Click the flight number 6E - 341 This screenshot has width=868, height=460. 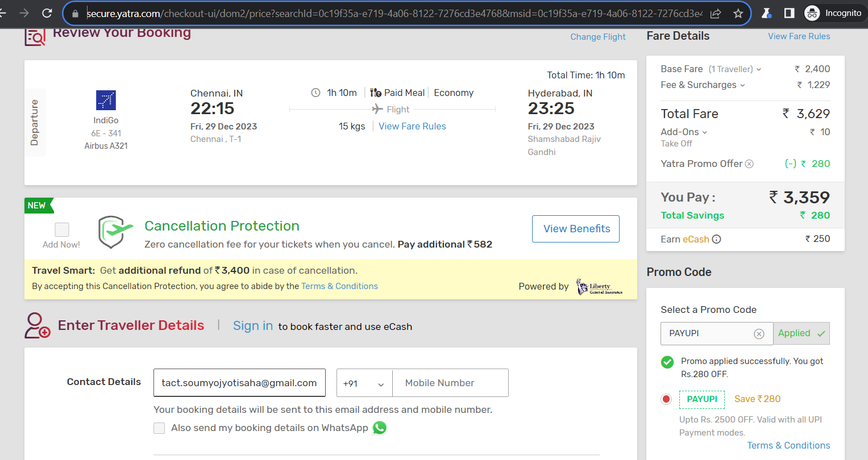(x=106, y=133)
